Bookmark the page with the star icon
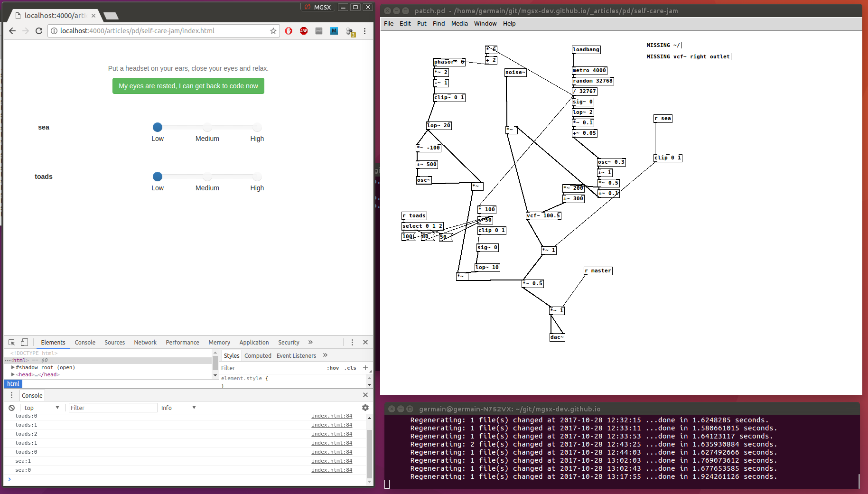This screenshot has height=494, width=868. pyautogui.click(x=273, y=31)
